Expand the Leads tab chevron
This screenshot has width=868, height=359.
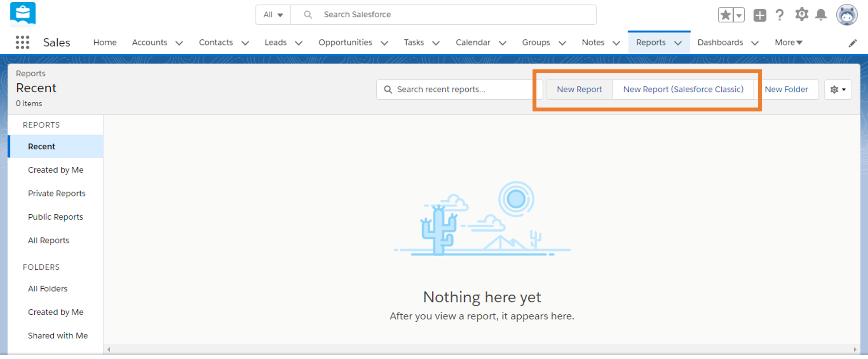point(299,43)
